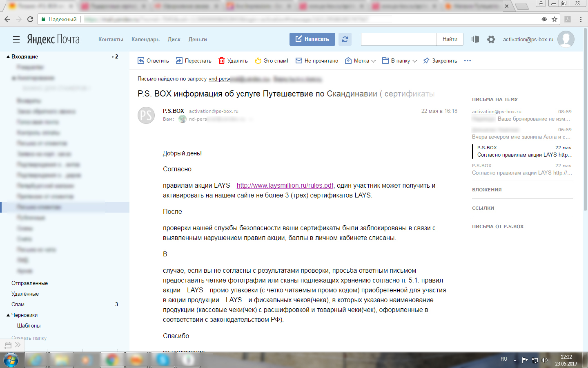Refresh the mailbox with the reload icon

pos(345,39)
